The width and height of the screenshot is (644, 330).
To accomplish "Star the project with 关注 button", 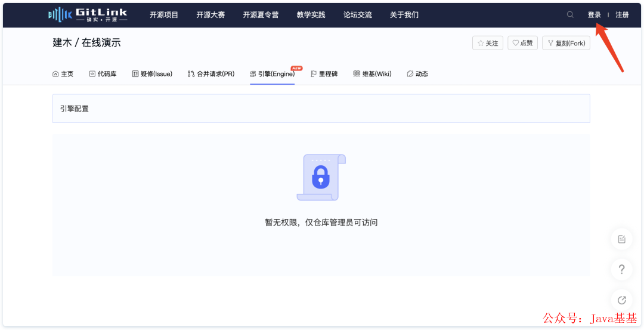I will pyautogui.click(x=487, y=43).
